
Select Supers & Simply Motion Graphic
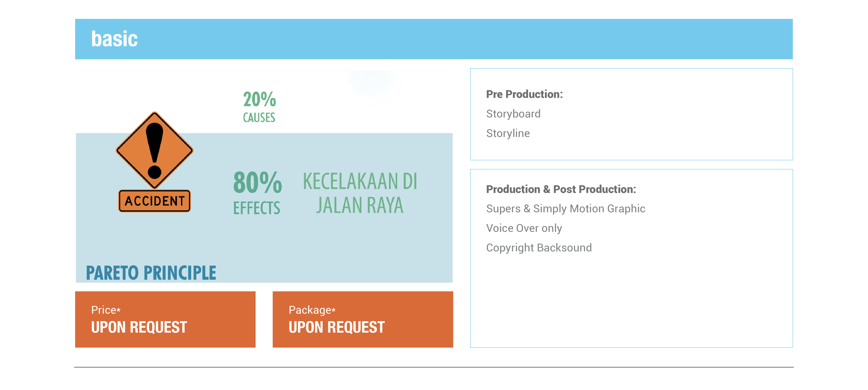tap(566, 209)
